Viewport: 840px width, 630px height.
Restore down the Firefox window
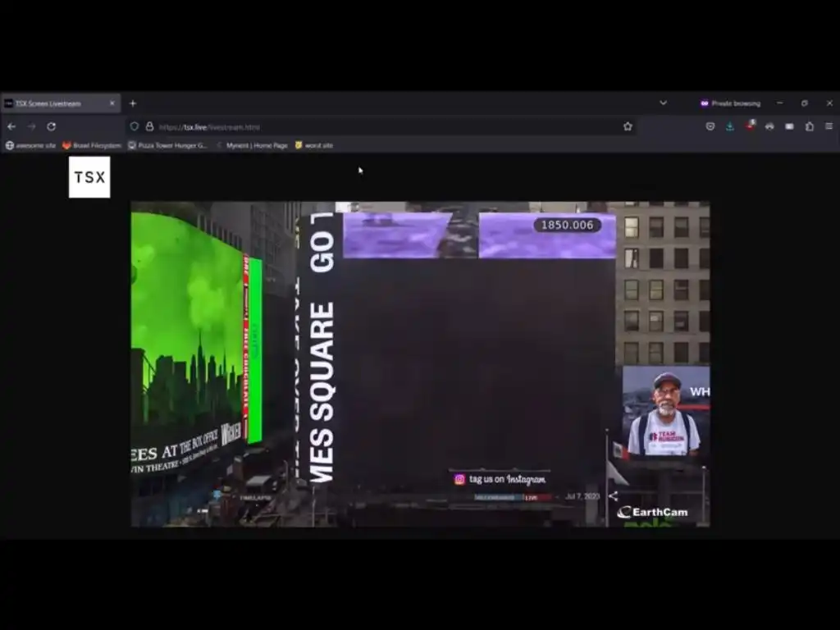[x=804, y=103]
